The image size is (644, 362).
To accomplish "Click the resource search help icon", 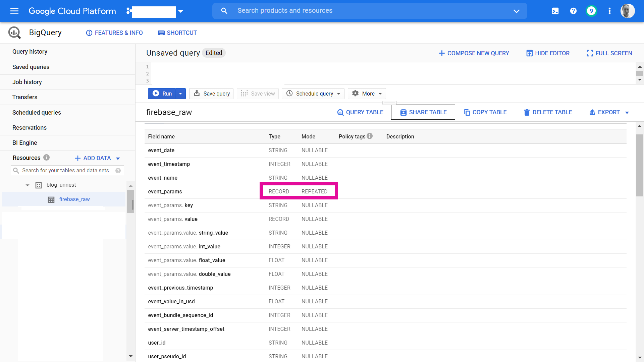I will pyautogui.click(x=118, y=171).
